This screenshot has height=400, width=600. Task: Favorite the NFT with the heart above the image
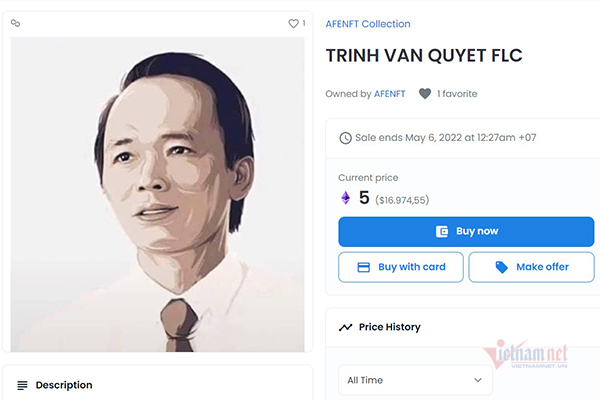[293, 23]
